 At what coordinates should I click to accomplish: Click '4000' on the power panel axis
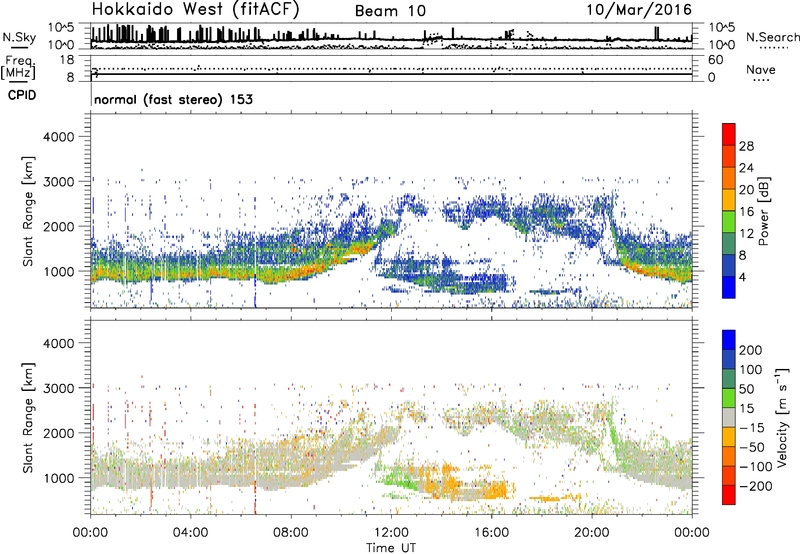[x=58, y=137]
